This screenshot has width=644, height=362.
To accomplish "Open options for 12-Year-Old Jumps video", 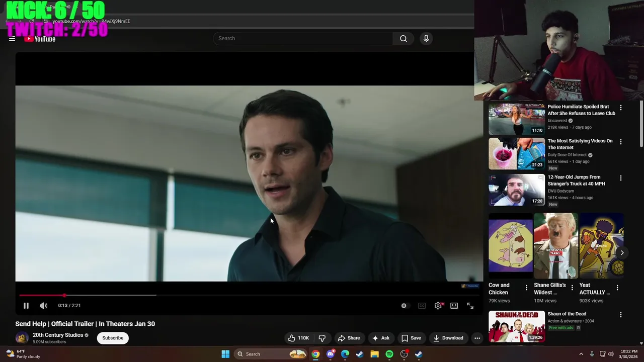I will (620, 178).
